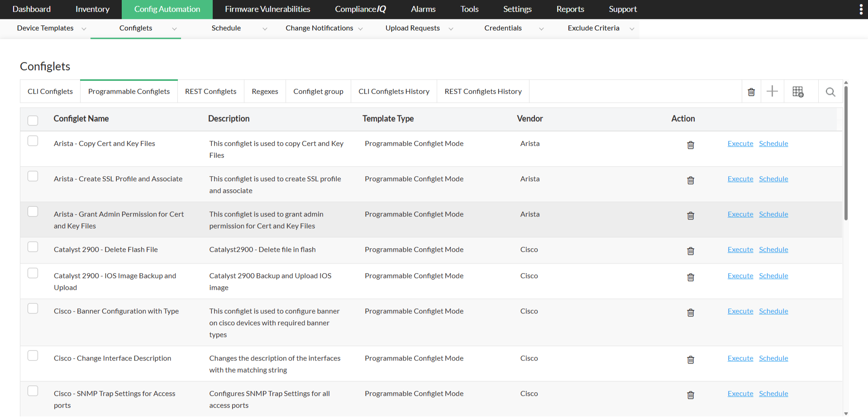Click the Vendor column header
The image size is (868, 419).
pyautogui.click(x=529, y=119)
